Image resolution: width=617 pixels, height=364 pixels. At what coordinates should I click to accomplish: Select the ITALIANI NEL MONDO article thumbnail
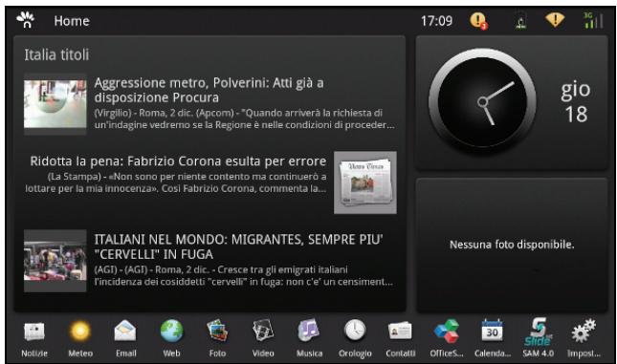pos(55,261)
